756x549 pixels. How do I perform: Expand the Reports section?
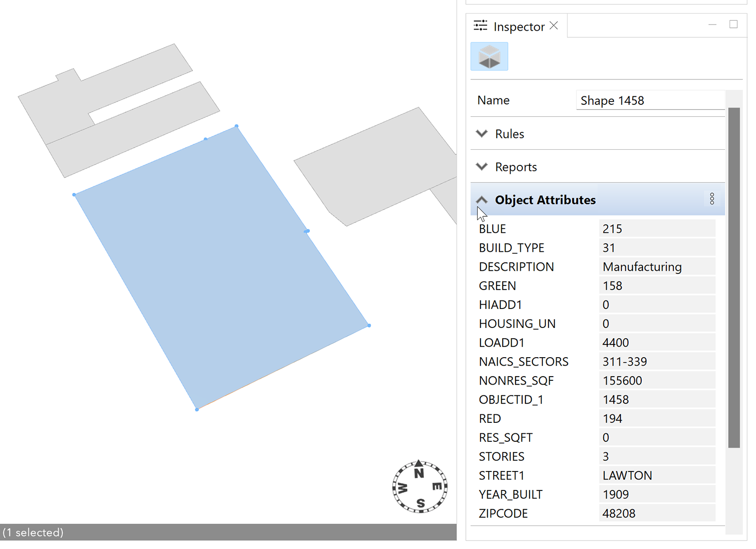(x=481, y=167)
